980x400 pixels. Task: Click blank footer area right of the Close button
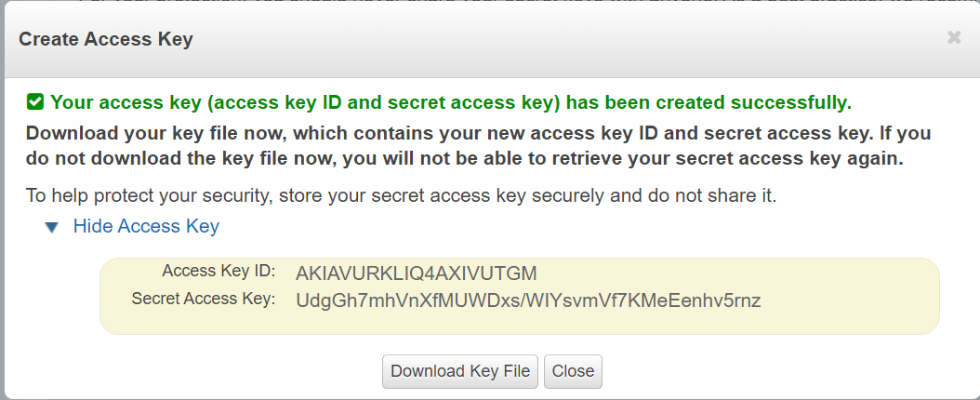pos(790,371)
